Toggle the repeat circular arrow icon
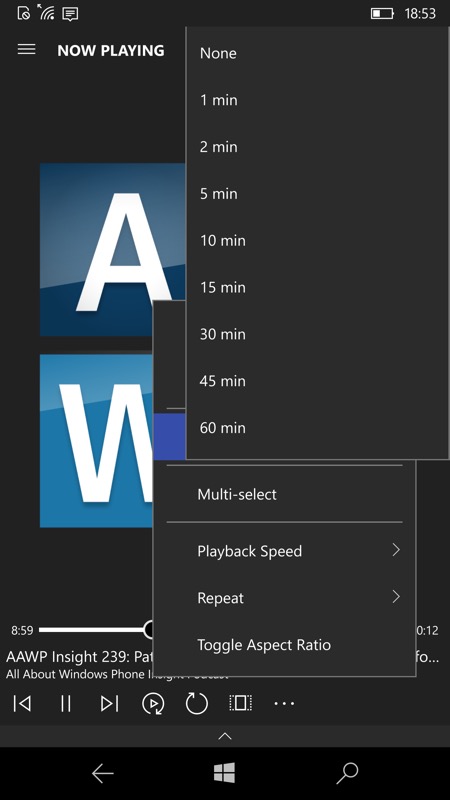Image resolution: width=450 pixels, height=800 pixels. point(196,704)
